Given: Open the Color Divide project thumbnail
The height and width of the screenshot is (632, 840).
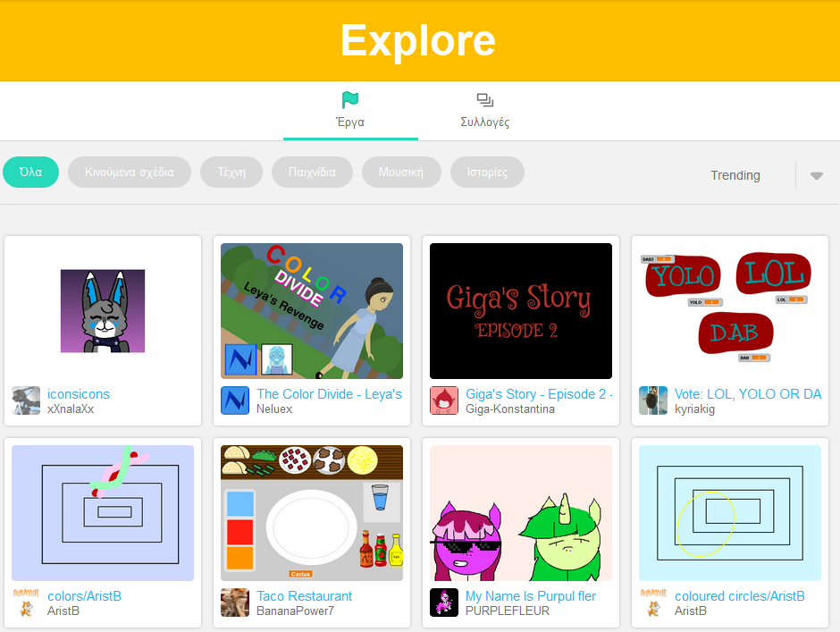Looking at the screenshot, I should click(312, 311).
